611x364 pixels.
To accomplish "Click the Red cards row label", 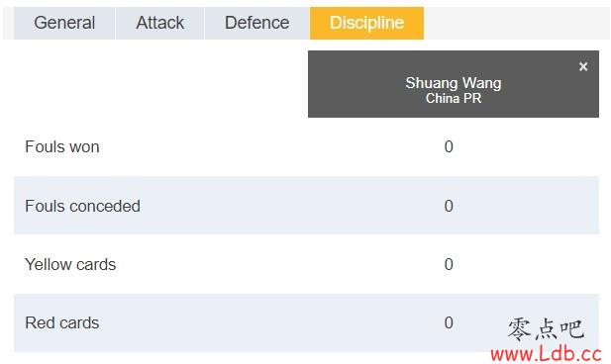I will tap(62, 323).
